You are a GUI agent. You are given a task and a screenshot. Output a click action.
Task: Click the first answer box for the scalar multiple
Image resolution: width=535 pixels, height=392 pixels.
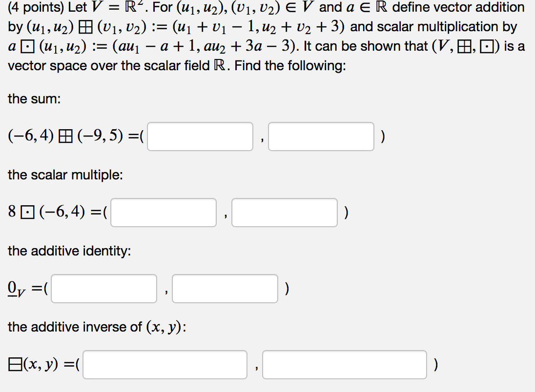[163, 212]
